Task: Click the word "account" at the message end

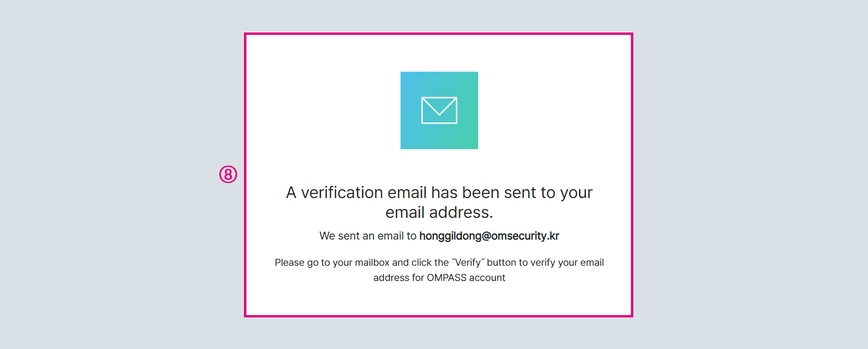Action: 487,278
